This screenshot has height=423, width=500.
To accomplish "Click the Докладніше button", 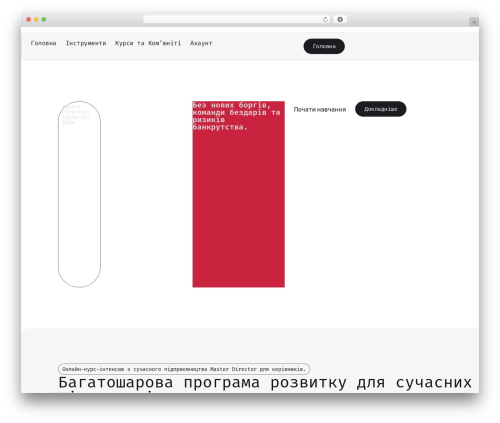I will (x=381, y=109).
